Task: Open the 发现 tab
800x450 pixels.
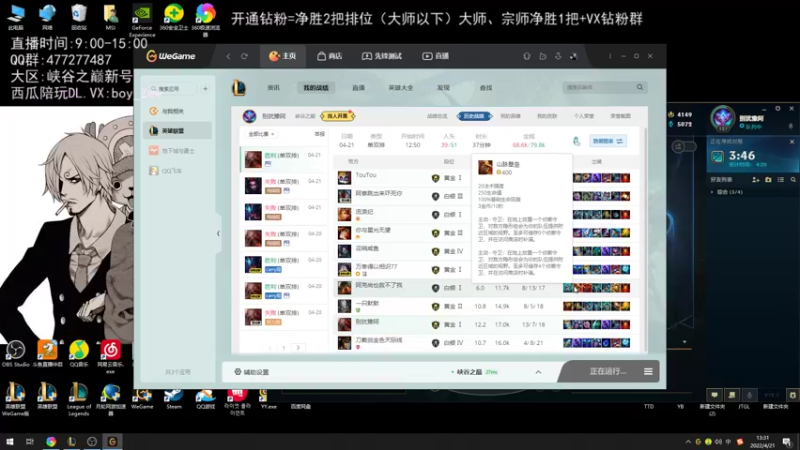Action: [x=443, y=88]
